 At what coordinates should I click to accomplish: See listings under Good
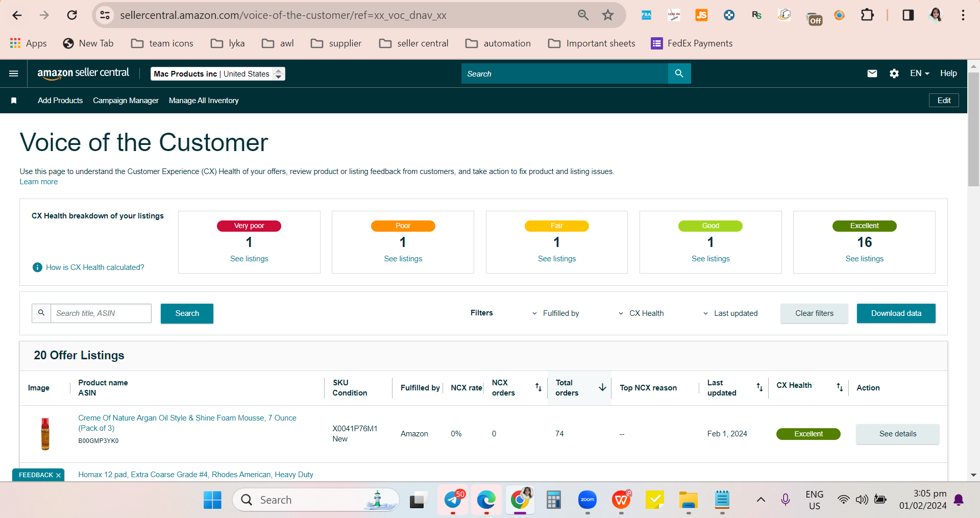(x=710, y=259)
